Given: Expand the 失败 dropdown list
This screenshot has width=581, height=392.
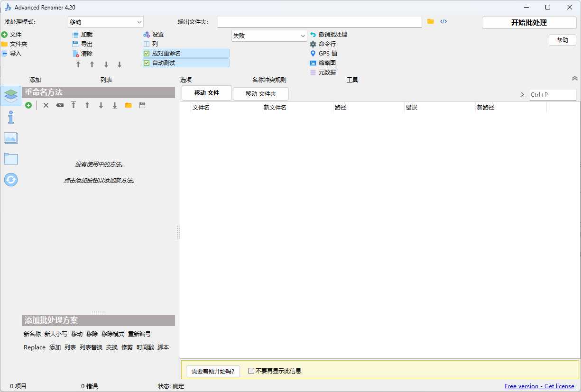Looking at the screenshot, I should (x=303, y=35).
